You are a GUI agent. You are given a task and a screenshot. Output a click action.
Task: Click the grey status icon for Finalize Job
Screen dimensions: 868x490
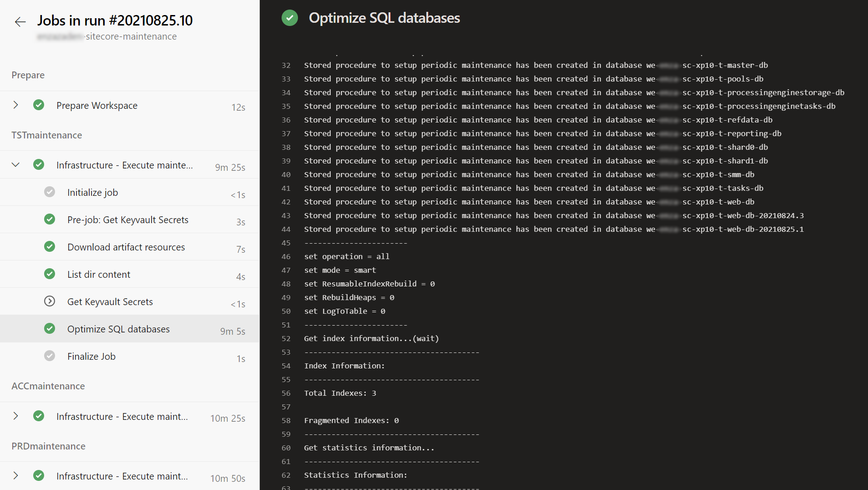50,356
